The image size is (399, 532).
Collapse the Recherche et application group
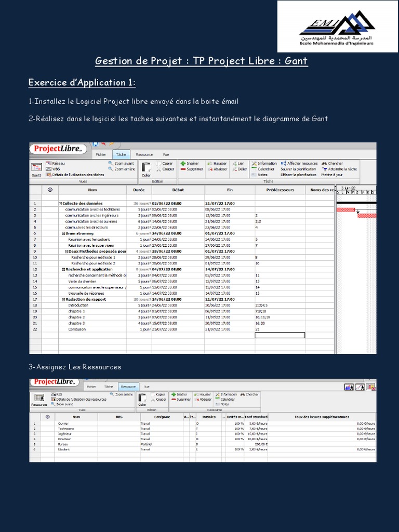click(63, 270)
